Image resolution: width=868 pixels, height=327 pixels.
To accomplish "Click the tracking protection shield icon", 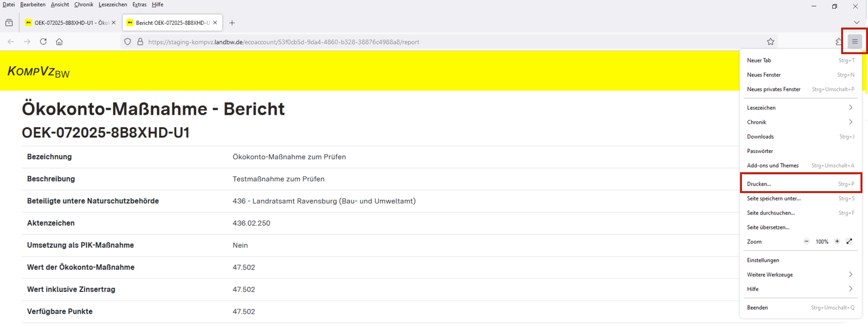I will coord(128,42).
